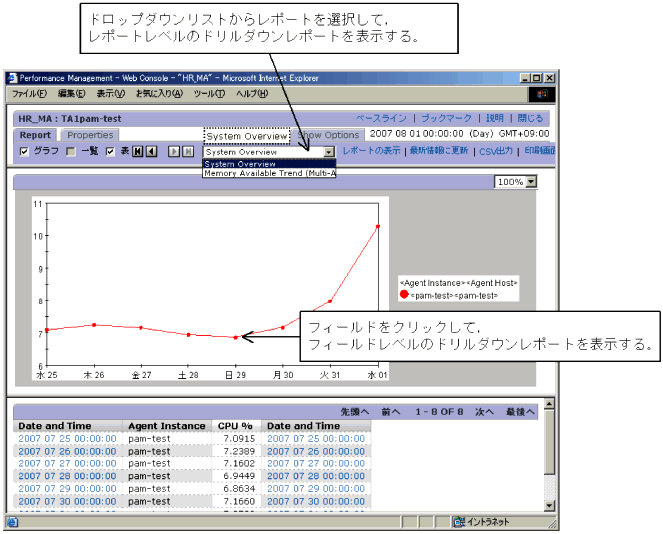Open the ファイル(F) menu
Viewport: 663px width, 534px height.
click(x=29, y=94)
